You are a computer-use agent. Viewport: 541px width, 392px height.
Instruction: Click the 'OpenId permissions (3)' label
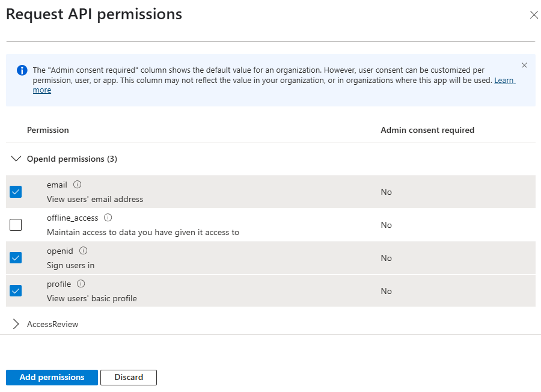[x=72, y=159]
